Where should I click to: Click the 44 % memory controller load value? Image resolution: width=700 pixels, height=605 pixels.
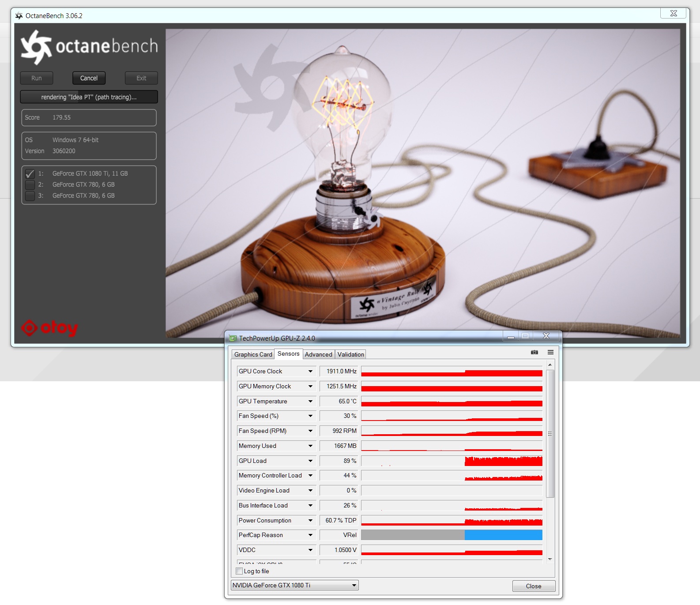[x=339, y=476]
